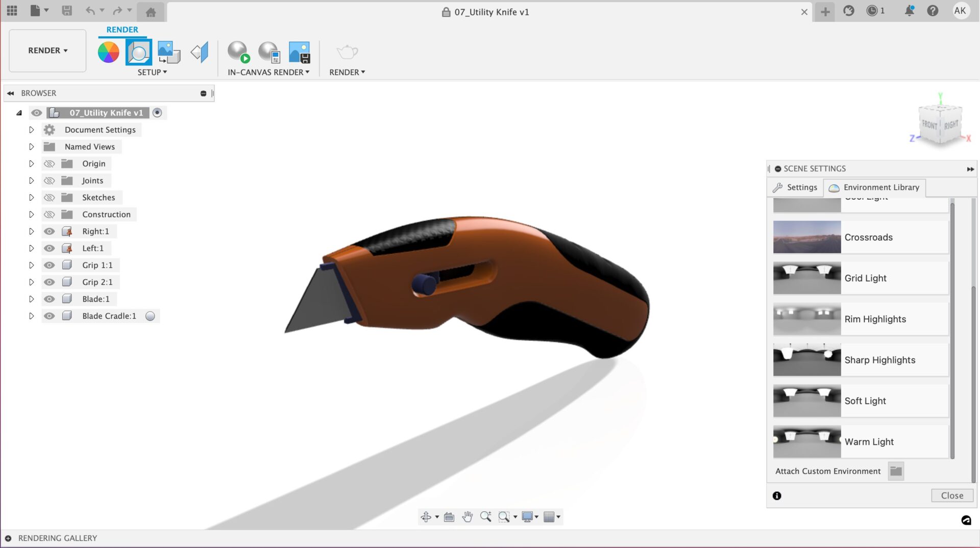Open the RENDER workspace dropdown
This screenshot has width=980, height=548.
tap(47, 51)
